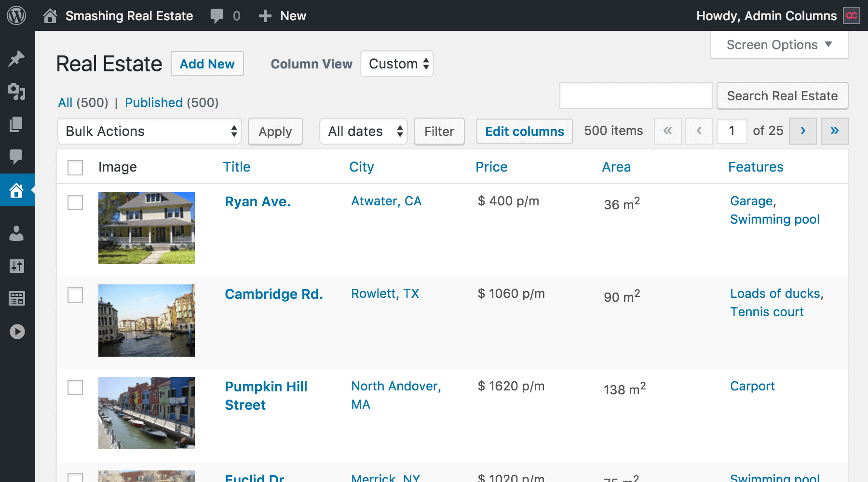Expand Screen Options panel
The image size is (868, 482).
point(778,44)
